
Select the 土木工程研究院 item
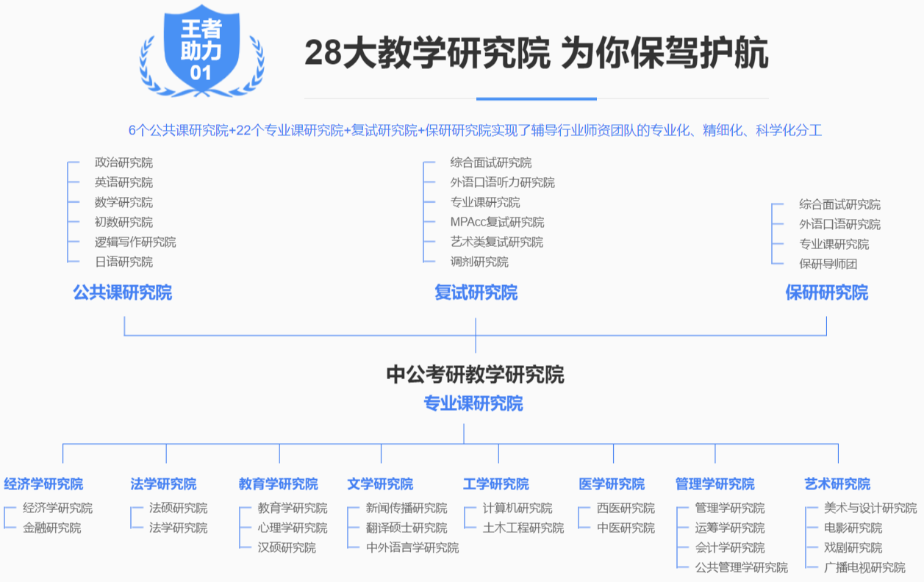[x=523, y=528]
